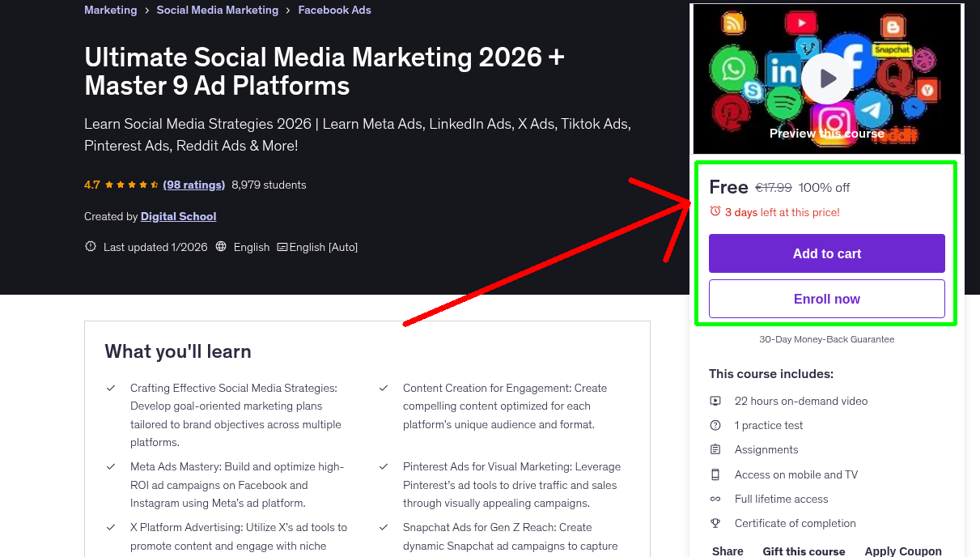Image resolution: width=980 pixels, height=557 pixels.
Task: Click the last updated clock icon
Action: click(x=90, y=247)
